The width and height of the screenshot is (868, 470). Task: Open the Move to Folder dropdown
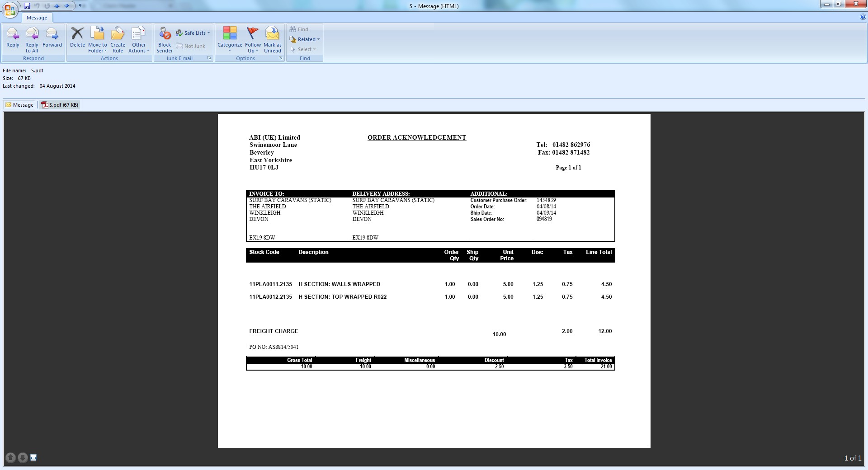(x=97, y=47)
